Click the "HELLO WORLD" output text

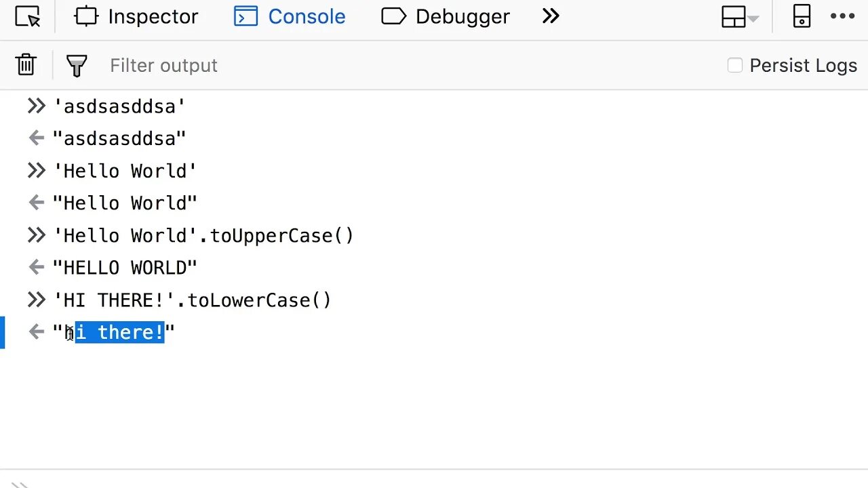[125, 268]
